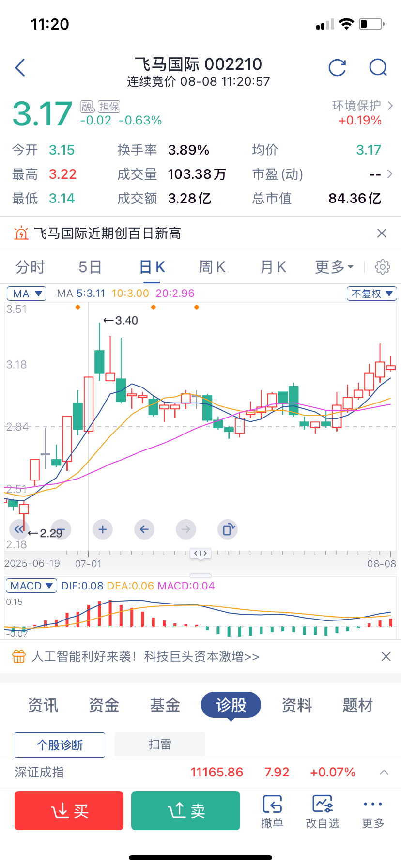This screenshot has width=401, height=868.
Task: Zoom in chart with plus button
Action: point(102,529)
